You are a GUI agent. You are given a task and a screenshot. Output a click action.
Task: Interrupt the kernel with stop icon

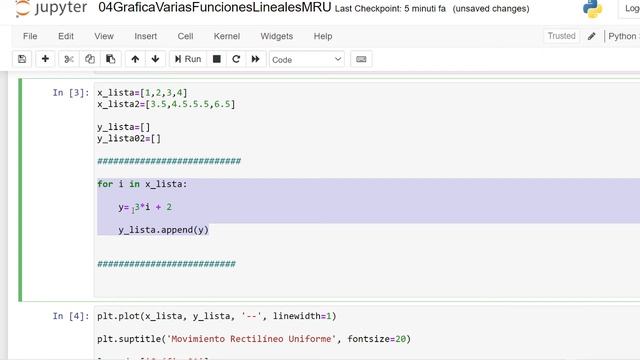217,59
